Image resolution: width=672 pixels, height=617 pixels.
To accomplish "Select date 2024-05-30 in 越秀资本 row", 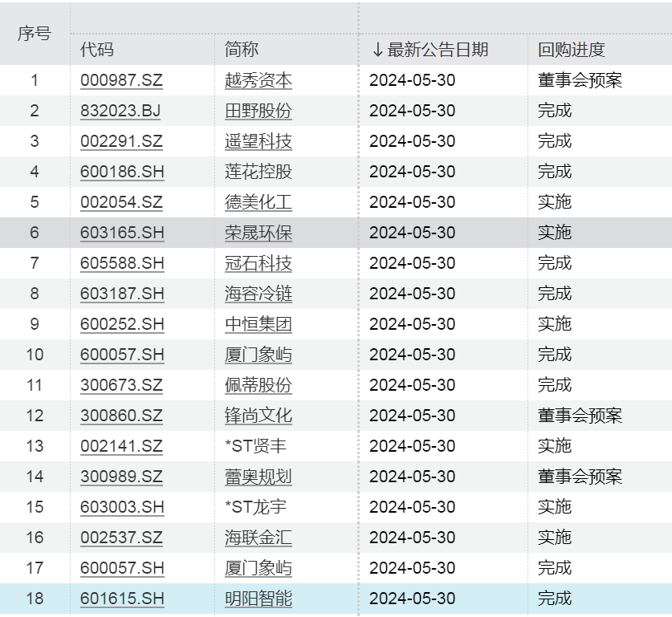I will click(x=413, y=80).
